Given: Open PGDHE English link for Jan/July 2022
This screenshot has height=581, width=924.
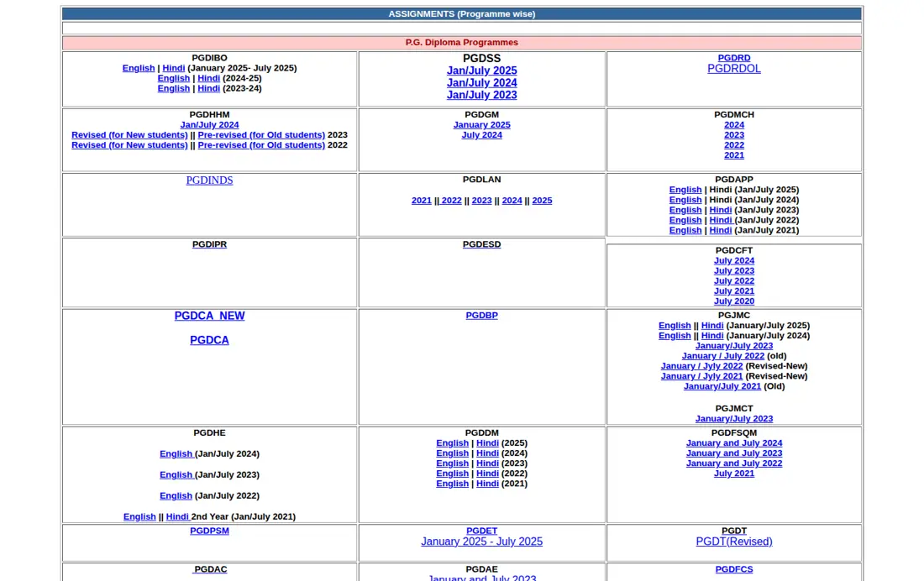Looking at the screenshot, I should (x=176, y=495).
